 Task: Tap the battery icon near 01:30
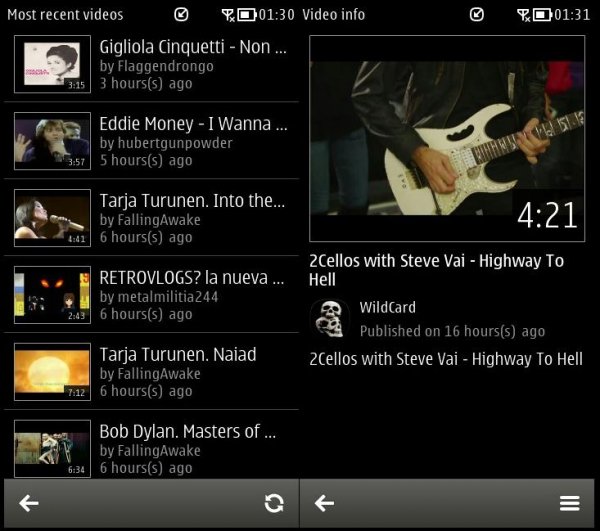click(x=247, y=15)
